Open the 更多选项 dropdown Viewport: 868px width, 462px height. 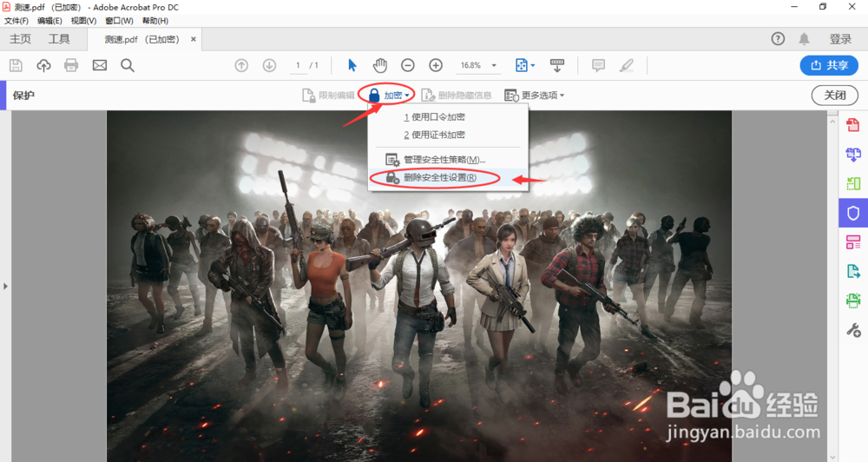(534, 96)
